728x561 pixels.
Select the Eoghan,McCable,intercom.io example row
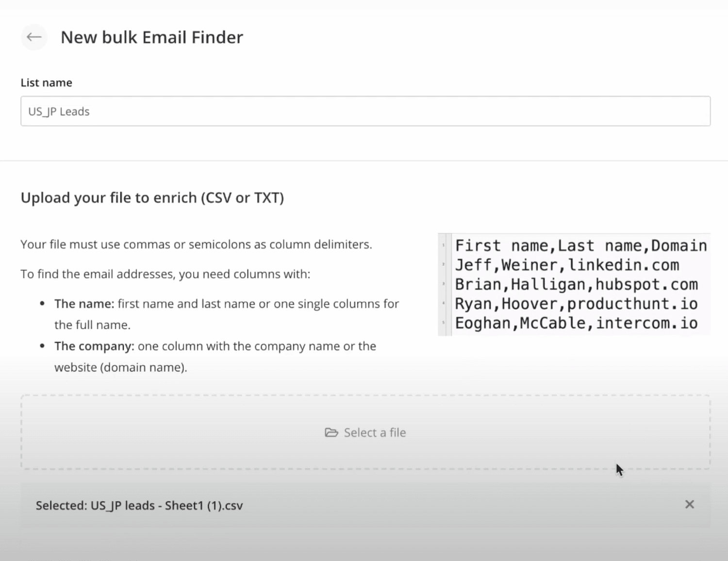click(x=576, y=323)
